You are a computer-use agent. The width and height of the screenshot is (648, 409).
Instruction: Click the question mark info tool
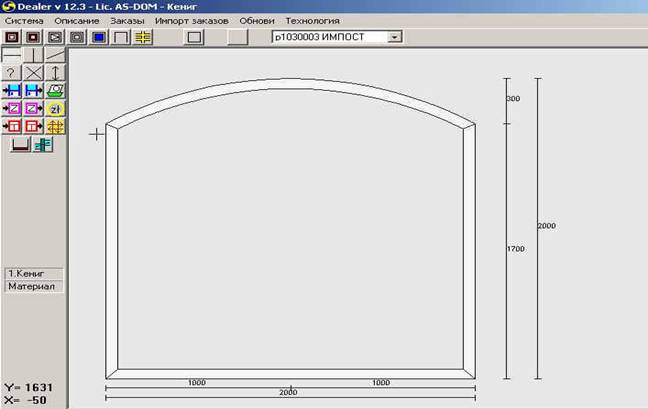[12, 73]
